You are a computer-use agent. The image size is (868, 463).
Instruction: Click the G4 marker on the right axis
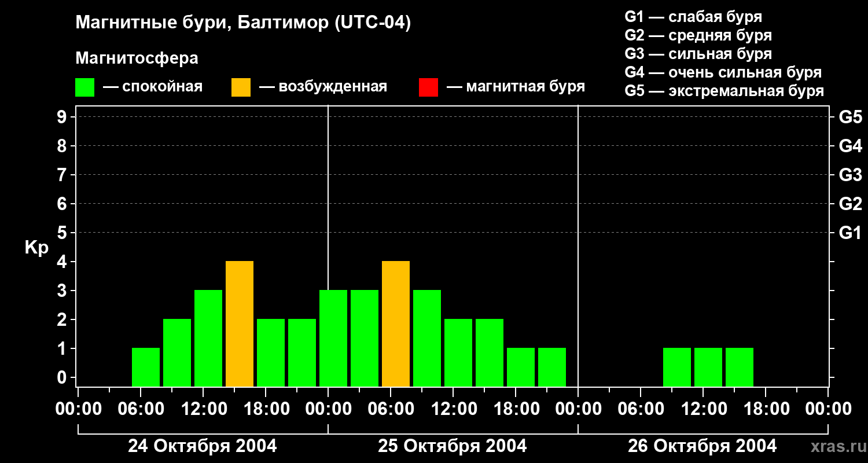851,146
